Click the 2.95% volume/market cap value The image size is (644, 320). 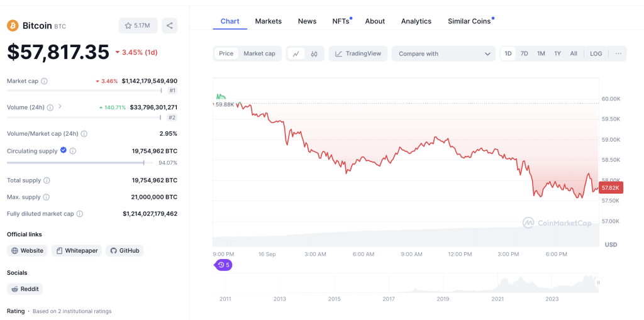pyautogui.click(x=169, y=133)
